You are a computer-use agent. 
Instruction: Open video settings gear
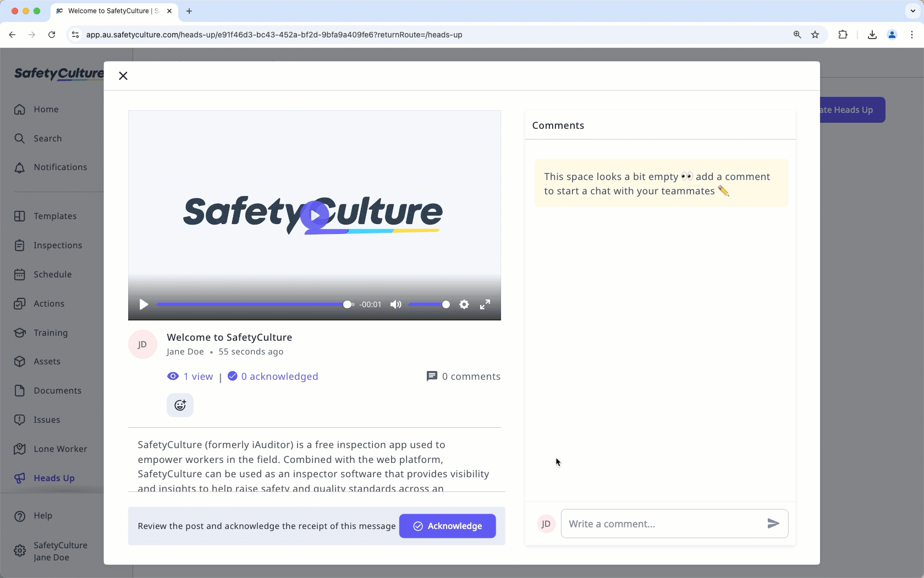click(464, 304)
